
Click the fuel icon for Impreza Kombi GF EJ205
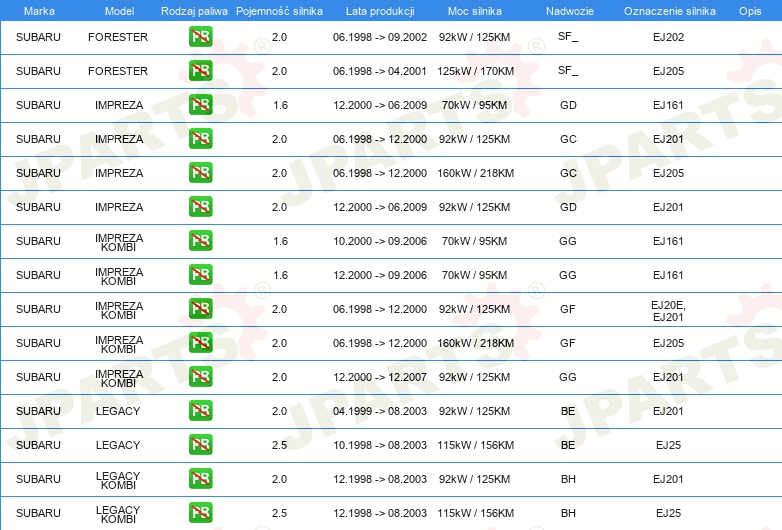tap(200, 342)
